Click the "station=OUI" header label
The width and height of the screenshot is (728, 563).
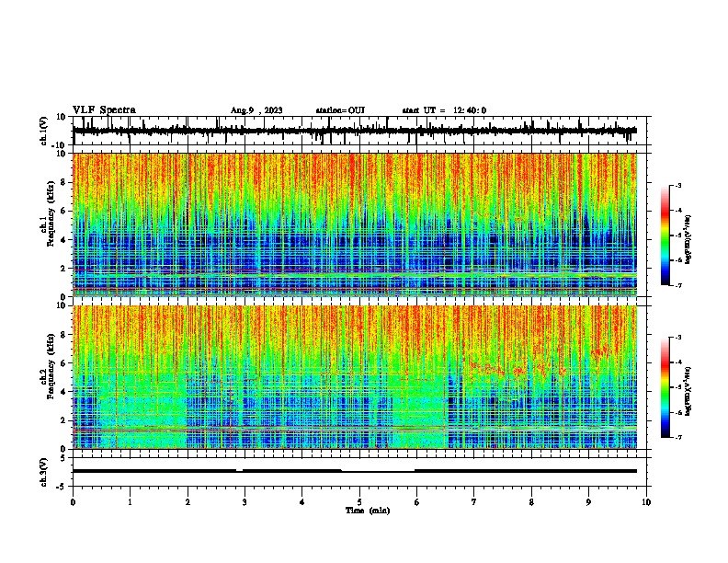click(x=340, y=110)
